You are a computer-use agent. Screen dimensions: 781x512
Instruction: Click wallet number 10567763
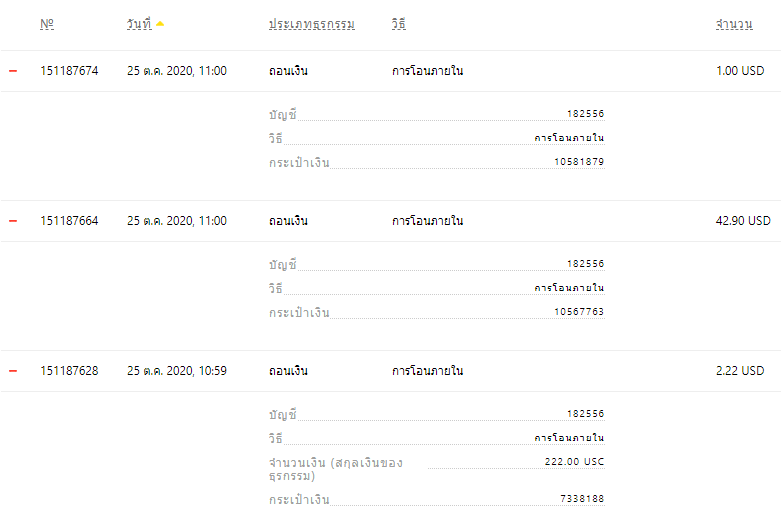579,312
